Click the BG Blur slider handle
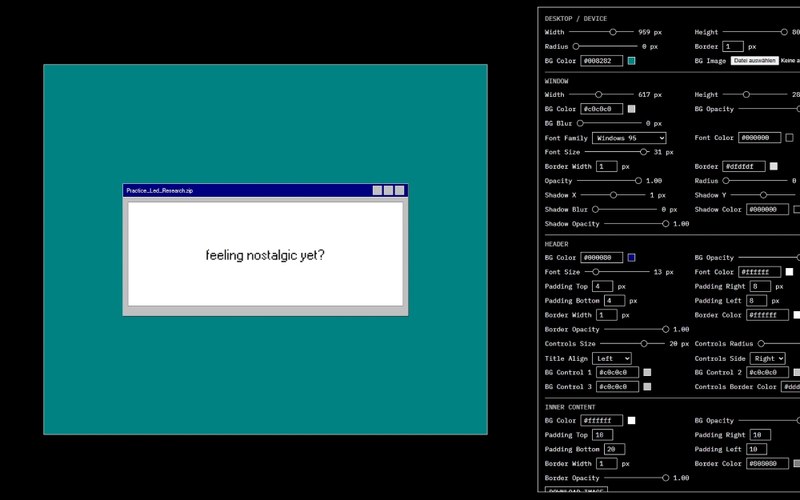Screen dimensions: 800x500 [580, 123]
